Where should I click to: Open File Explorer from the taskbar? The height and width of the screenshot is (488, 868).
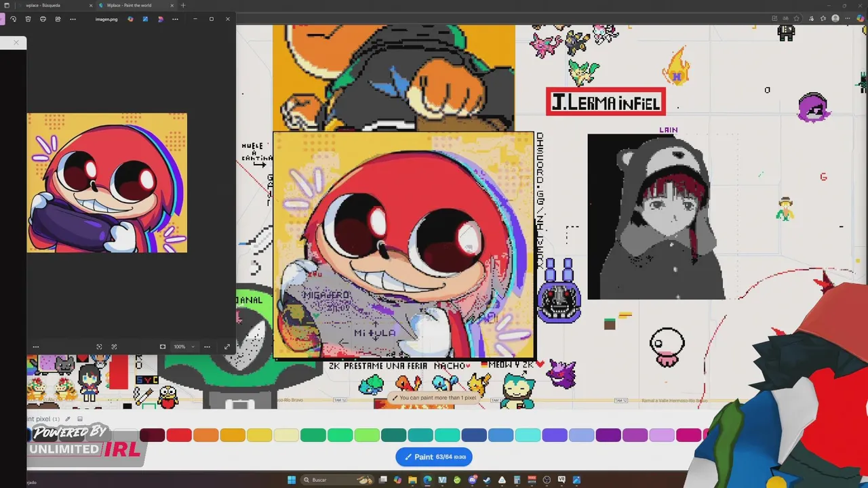(x=412, y=480)
